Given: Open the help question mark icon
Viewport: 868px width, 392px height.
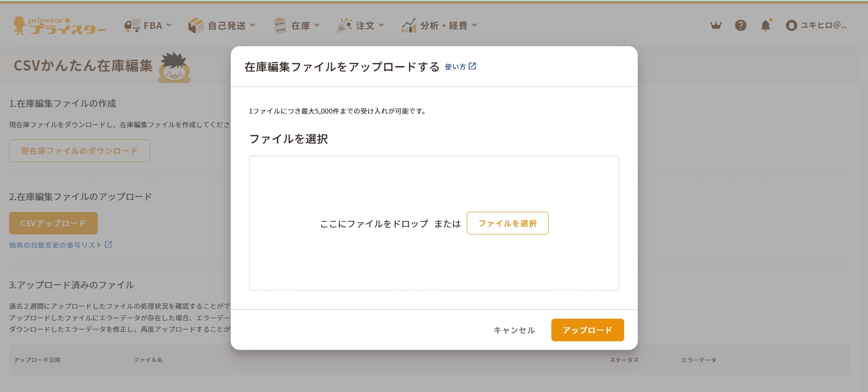Looking at the screenshot, I should tap(740, 25).
